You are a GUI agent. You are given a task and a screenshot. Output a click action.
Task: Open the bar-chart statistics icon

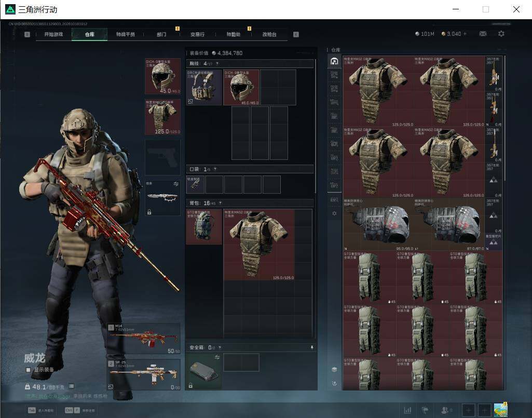coord(407,410)
